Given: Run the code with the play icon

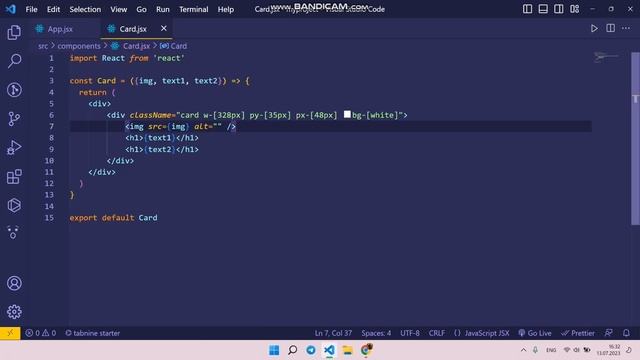Looking at the screenshot, I should pos(594,28).
